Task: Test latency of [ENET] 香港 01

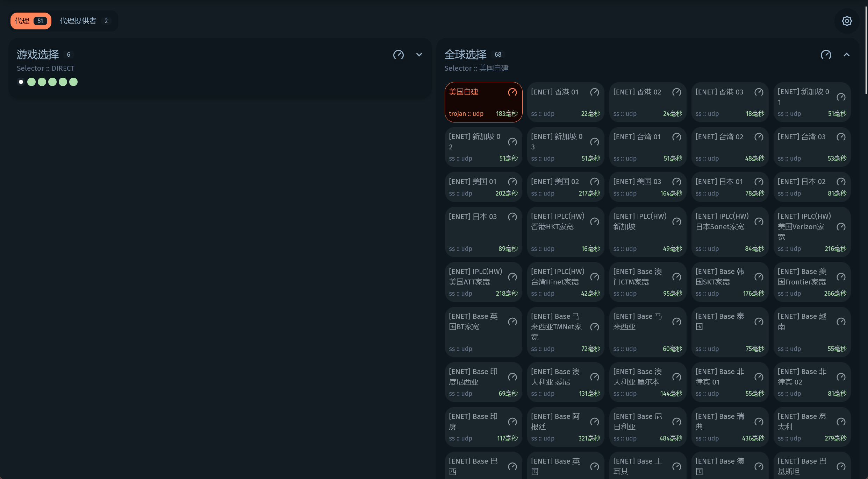Action: (x=594, y=92)
